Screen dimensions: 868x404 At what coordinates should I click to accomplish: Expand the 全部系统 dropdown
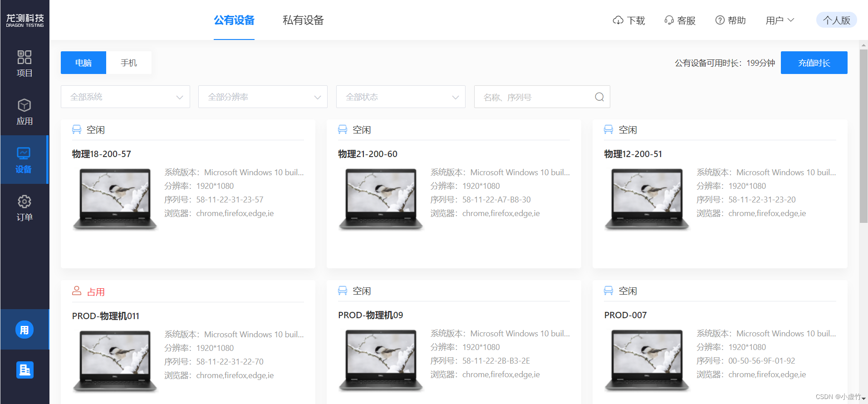[125, 97]
